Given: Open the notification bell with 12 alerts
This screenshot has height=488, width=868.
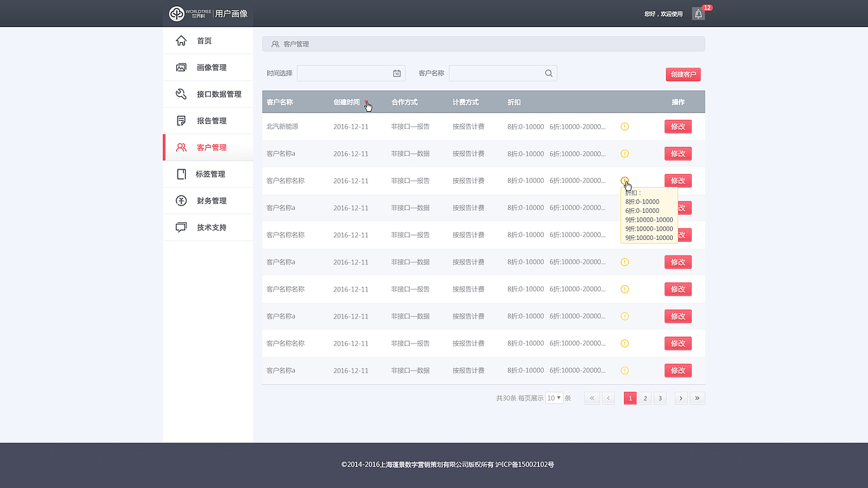Looking at the screenshot, I should click(x=698, y=13).
